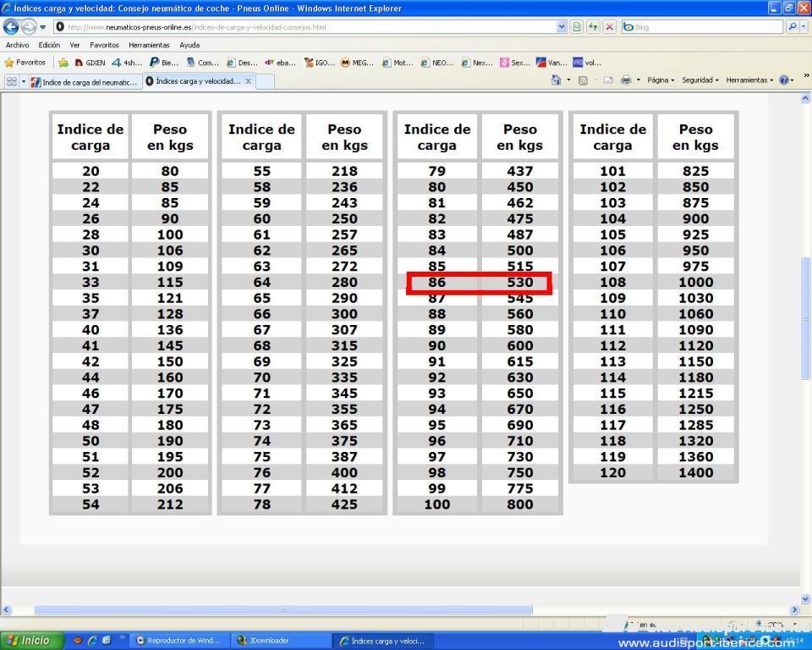Click the Add to Favorites bar star icon

(x=63, y=63)
